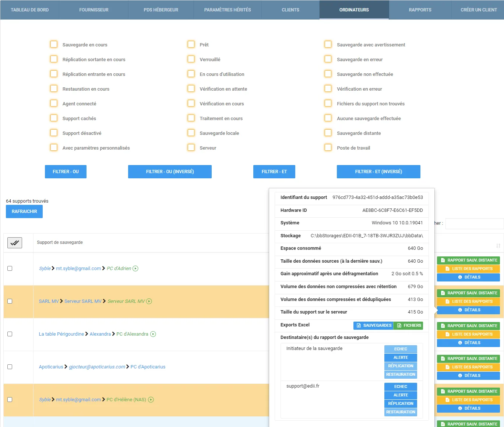504x427 pixels.
Task: Toggle ECHEC for support@edii.fr
Action: 401,387
